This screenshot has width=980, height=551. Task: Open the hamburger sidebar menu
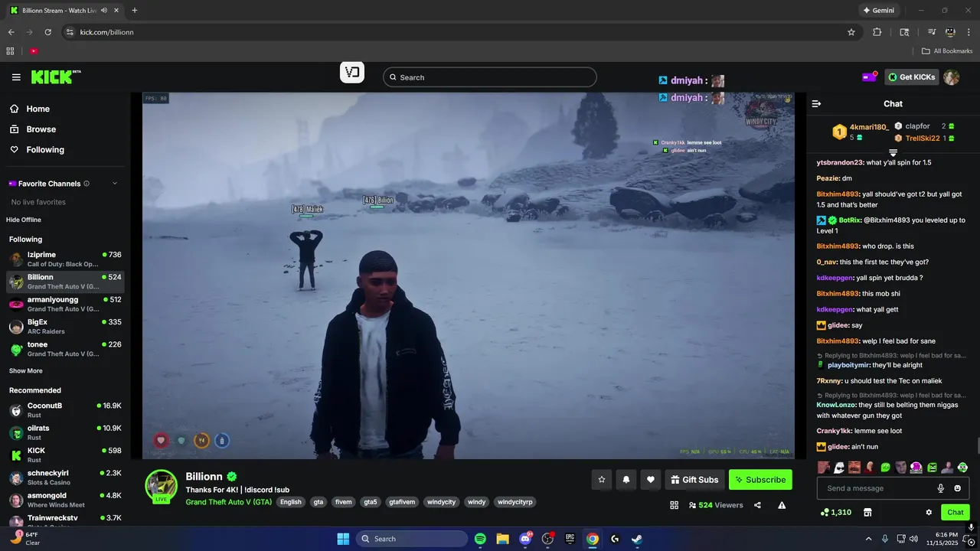[16, 77]
